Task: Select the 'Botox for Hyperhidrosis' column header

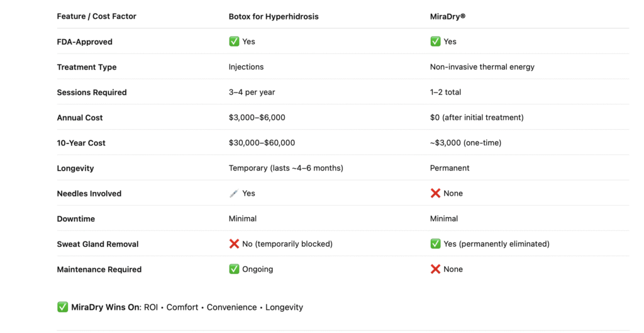Action: (274, 16)
